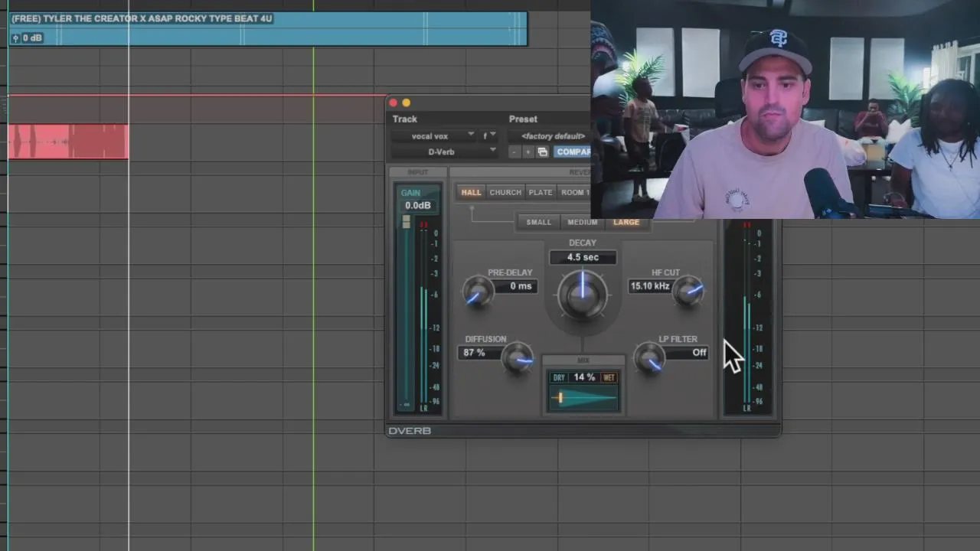Select previous preset with minus button
The width and height of the screenshot is (980, 551).
tap(514, 152)
